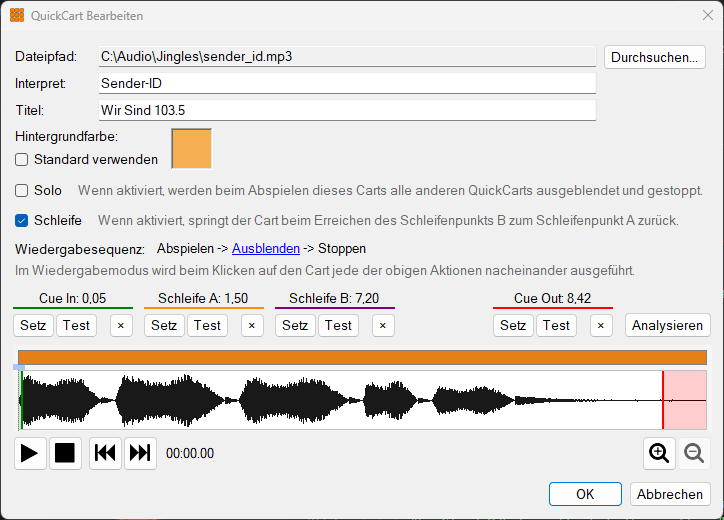Click the 'Cue Out: 8,42' label
724x520 pixels.
pos(553,298)
